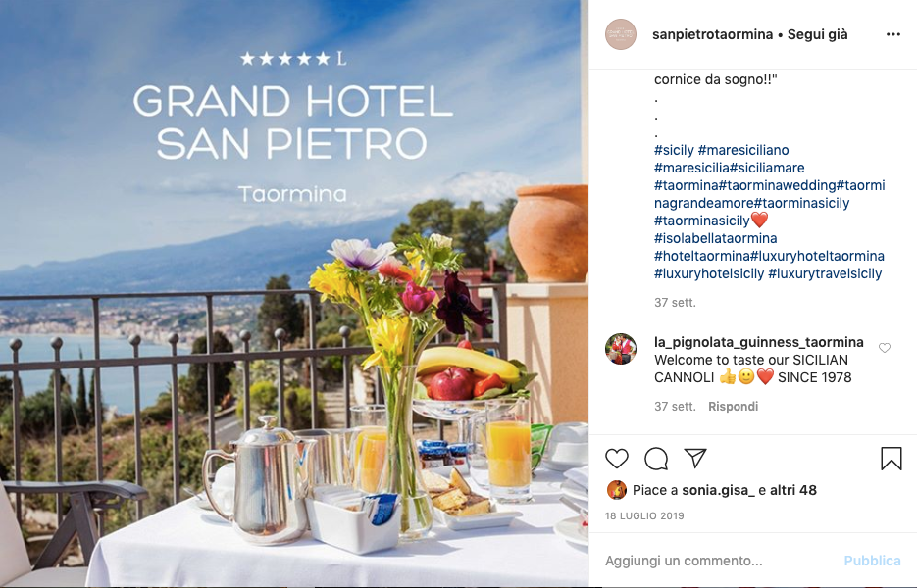Open the three-dot more options menu

(893, 34)
